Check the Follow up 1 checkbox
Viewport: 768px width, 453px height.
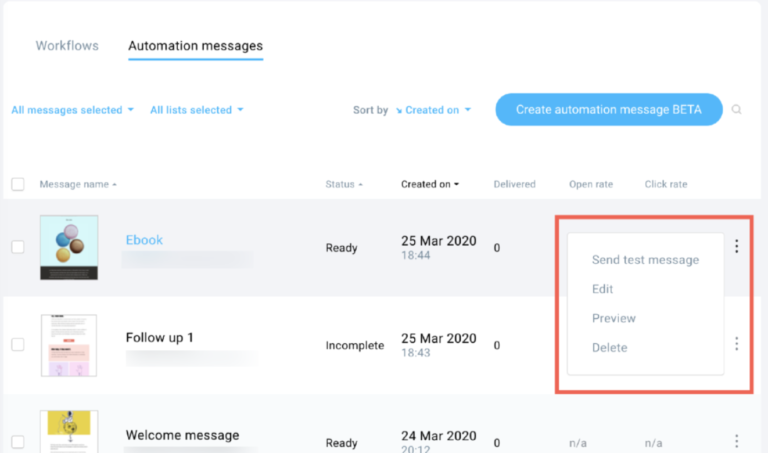18,344
